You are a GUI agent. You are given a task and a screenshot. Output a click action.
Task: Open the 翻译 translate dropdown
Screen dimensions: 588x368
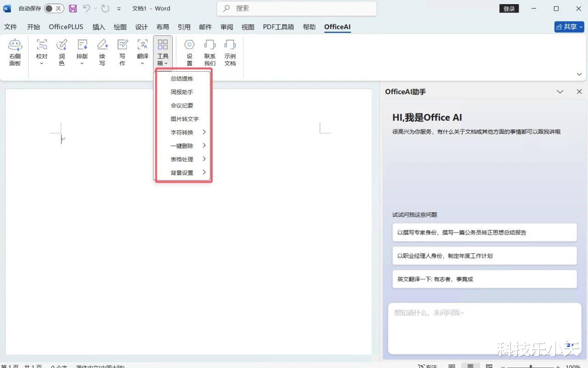point(142,52)
